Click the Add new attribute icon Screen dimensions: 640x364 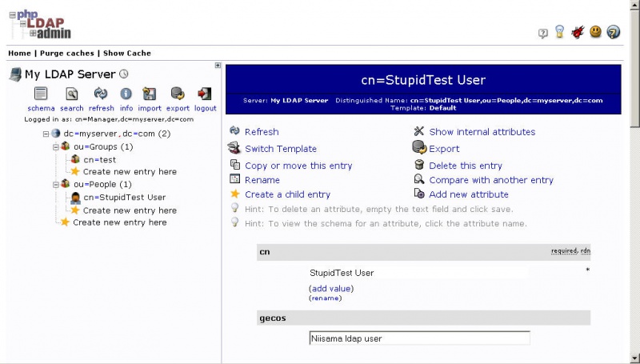[419, 194]
